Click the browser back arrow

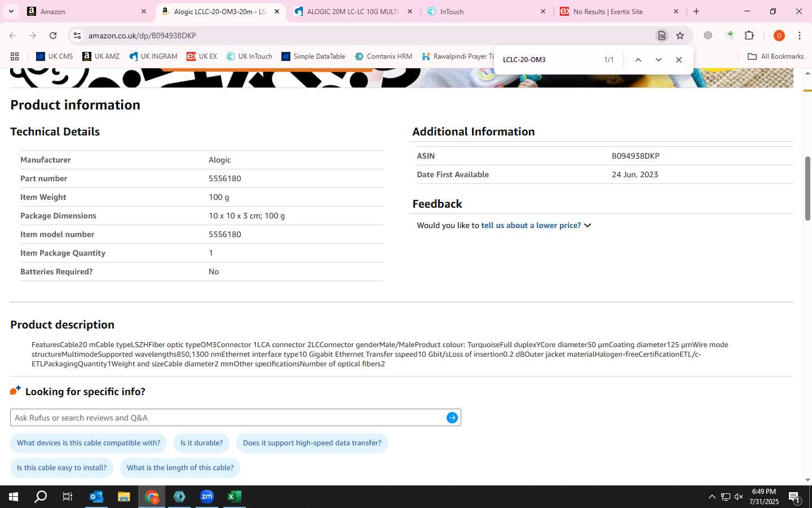click(12, 36)
